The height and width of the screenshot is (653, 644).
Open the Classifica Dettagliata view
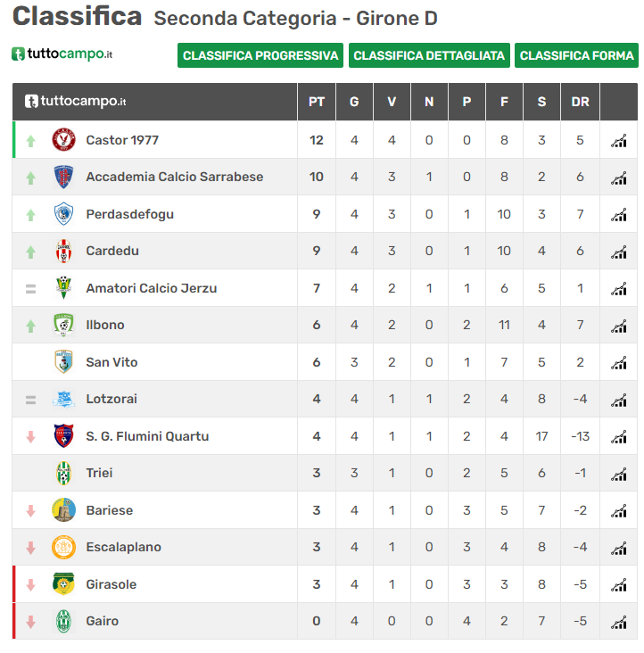click(429, 55)
